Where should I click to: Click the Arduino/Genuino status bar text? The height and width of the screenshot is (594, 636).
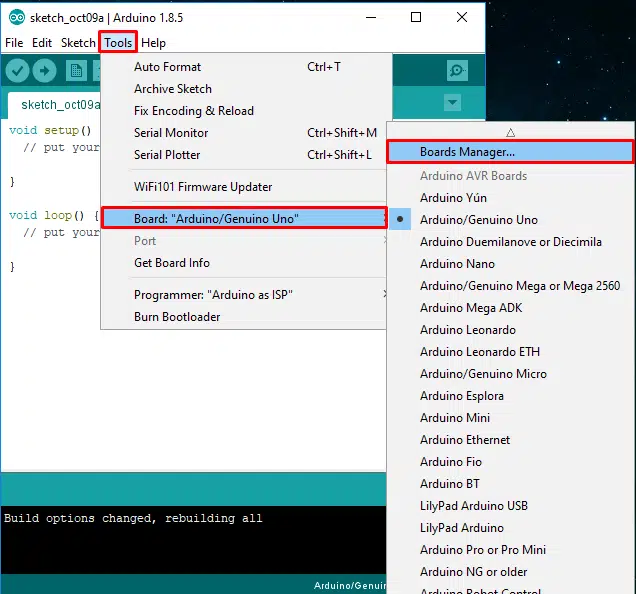click(x=350, y=585)
